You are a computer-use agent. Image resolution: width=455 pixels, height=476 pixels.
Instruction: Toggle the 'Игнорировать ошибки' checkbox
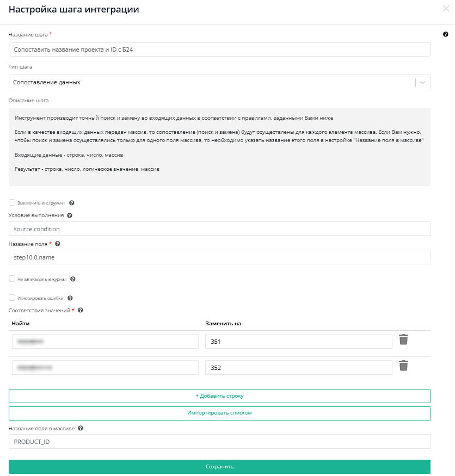pos(12,298)
